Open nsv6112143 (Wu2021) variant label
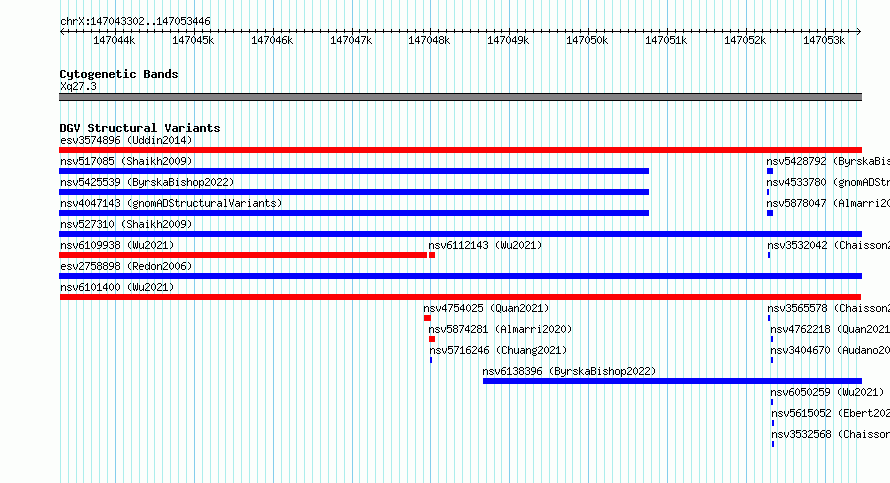 click(x=485, y=245)
